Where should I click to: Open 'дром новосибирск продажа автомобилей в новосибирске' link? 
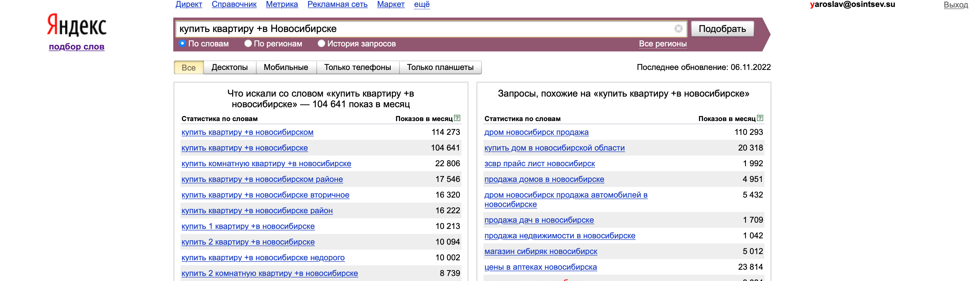click(x=566, y=199)
